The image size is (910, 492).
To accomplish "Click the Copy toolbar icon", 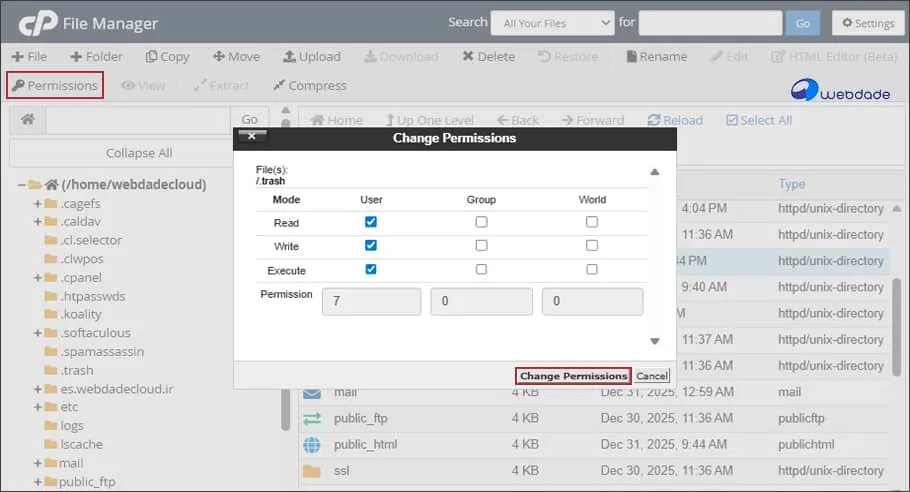I will (x=151, y=56).
